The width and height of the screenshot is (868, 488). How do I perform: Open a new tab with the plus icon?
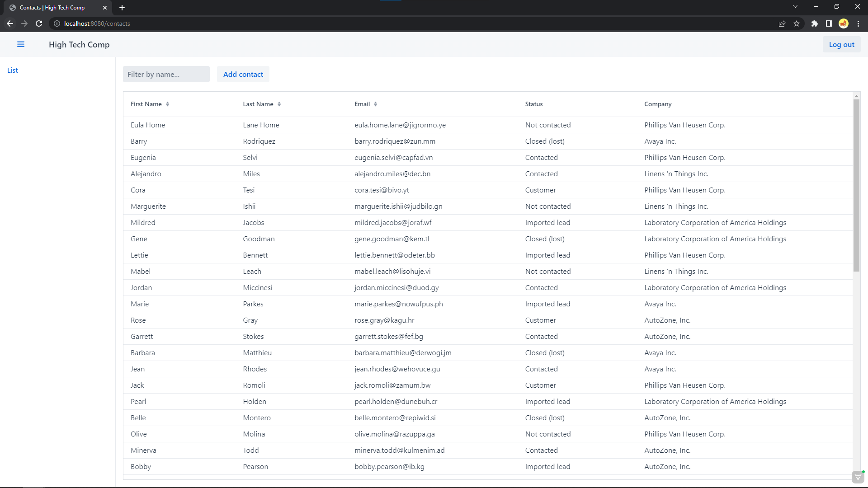[x=122, y=8]
